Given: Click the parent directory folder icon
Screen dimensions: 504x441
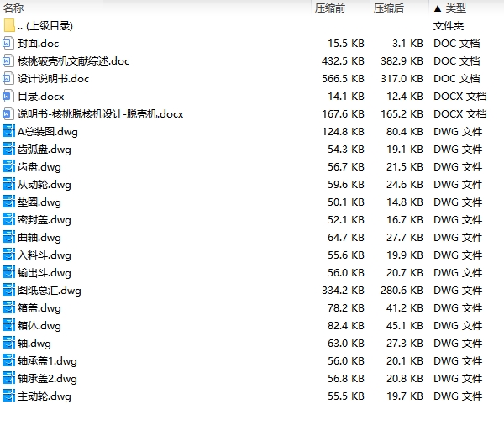Looking at the screenshot, I should [x=9, y=26].
